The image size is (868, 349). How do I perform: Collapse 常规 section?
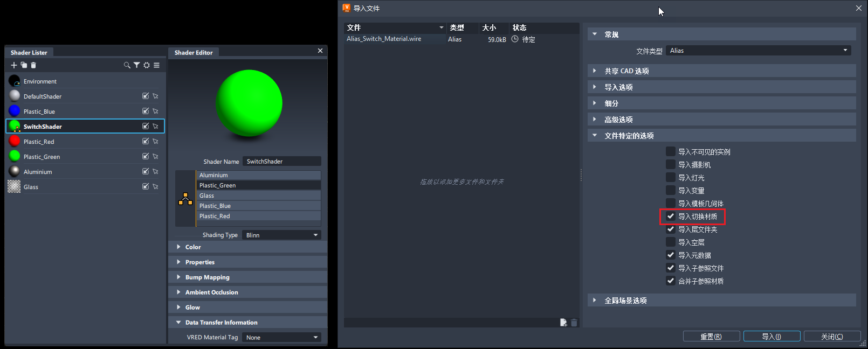pos(721,34)
